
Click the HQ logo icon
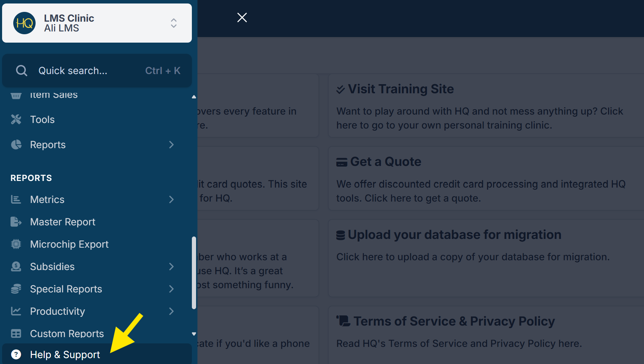point(24,23)
